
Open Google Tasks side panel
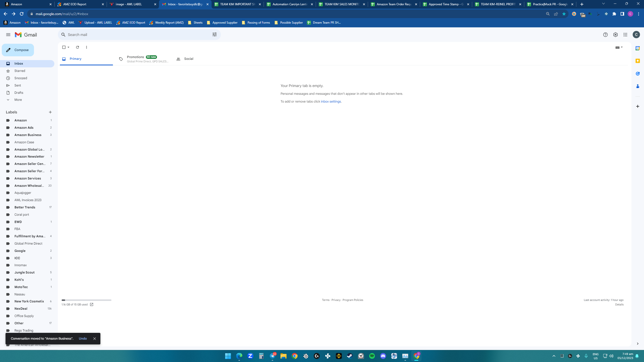637,74
